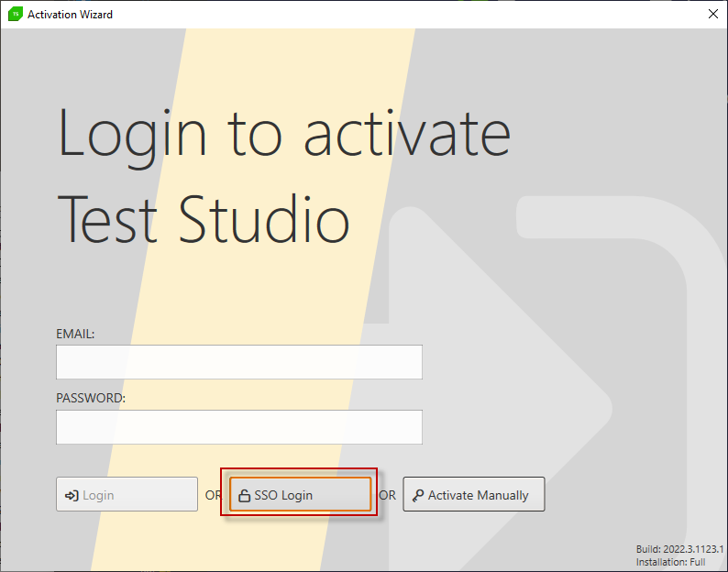Click the Test Studio title bar icon

coord(16,14)
